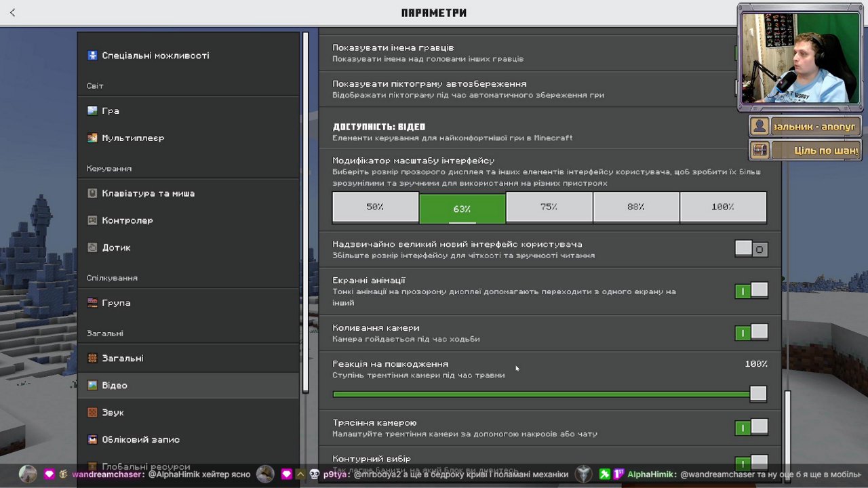
Task: Click the Група sidebar icon
Action: coord(92,303)
